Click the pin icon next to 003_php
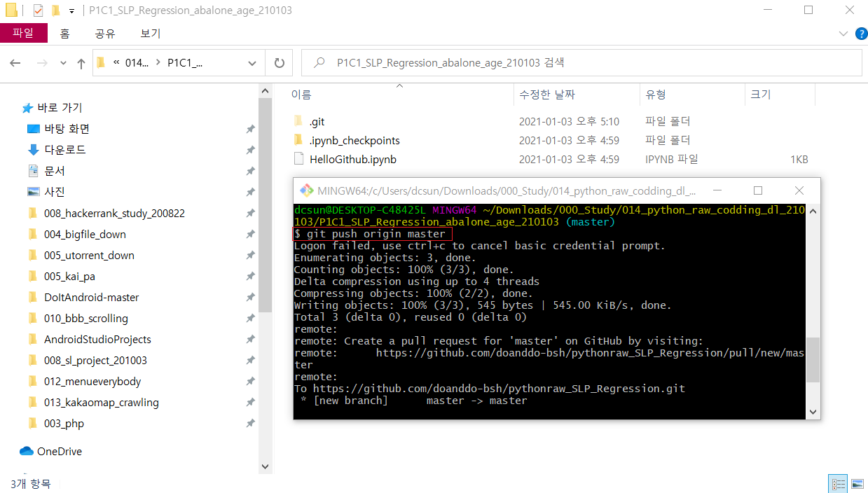868x493 pixels. [x=250, y=423]
